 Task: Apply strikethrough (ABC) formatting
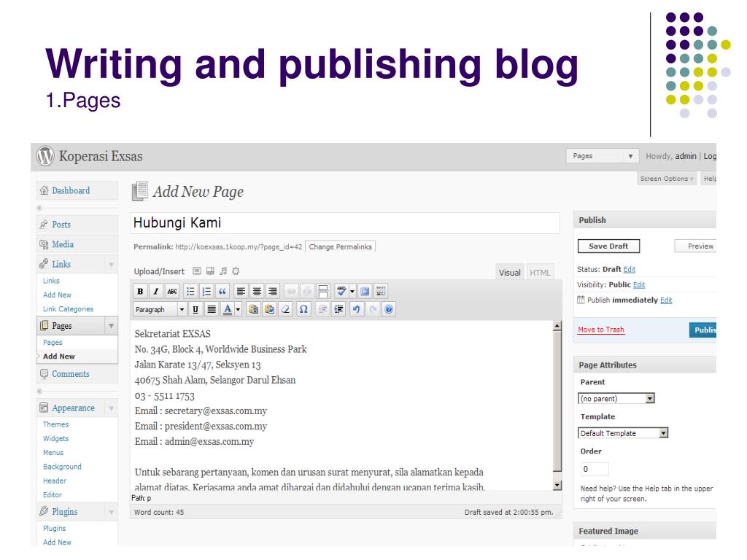pos(172,291)
